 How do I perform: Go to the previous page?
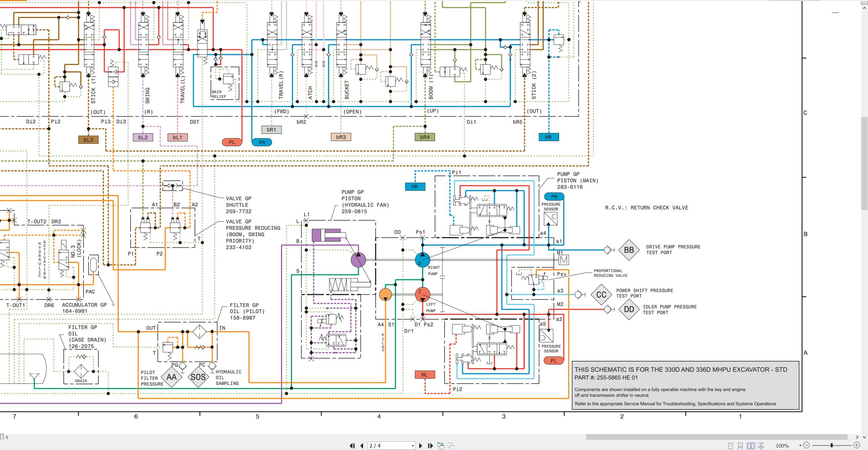click(362, 446)
